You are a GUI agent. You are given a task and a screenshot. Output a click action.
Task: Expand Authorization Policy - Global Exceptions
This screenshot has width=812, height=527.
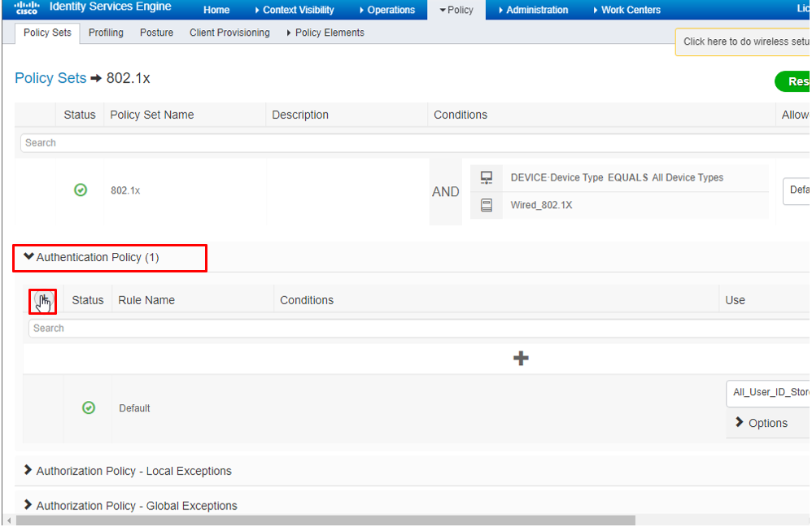28,504
